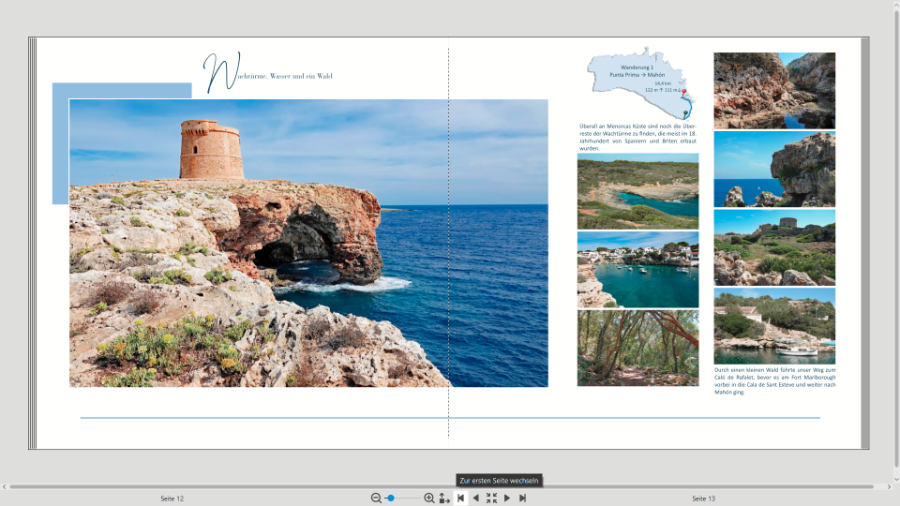
Task: Skip to the last page
Action: point(522,498)
